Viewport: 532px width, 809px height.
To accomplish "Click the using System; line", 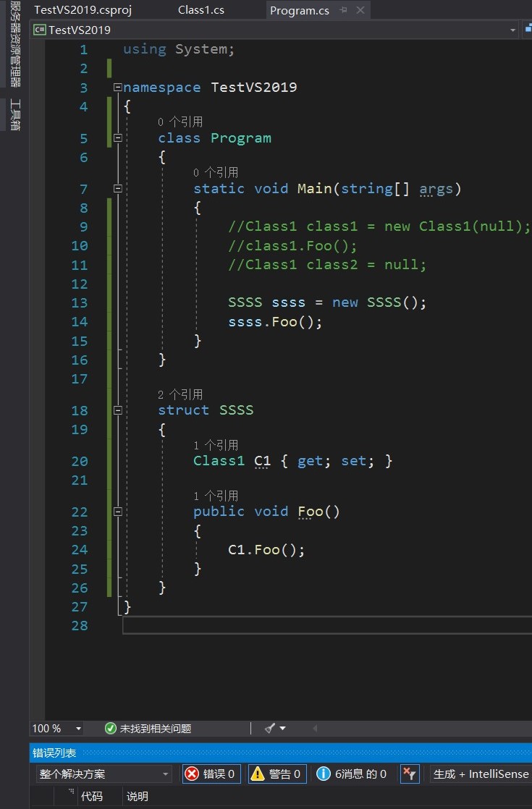I will click(x=179, y=49).
